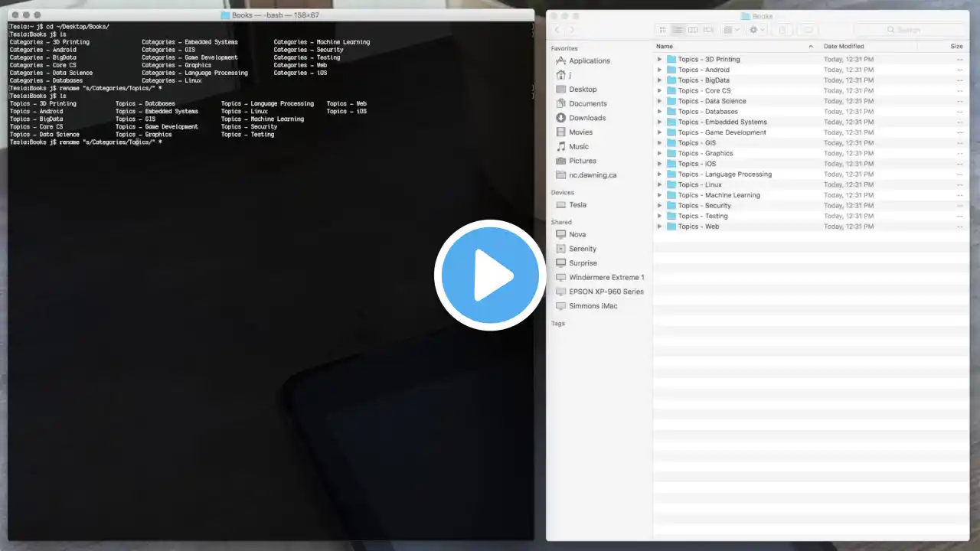This screenshot has width=980, height=551.
Task: Click 'Categories - Embedded Systems' in Terminal output
Action: pos(190,42)
